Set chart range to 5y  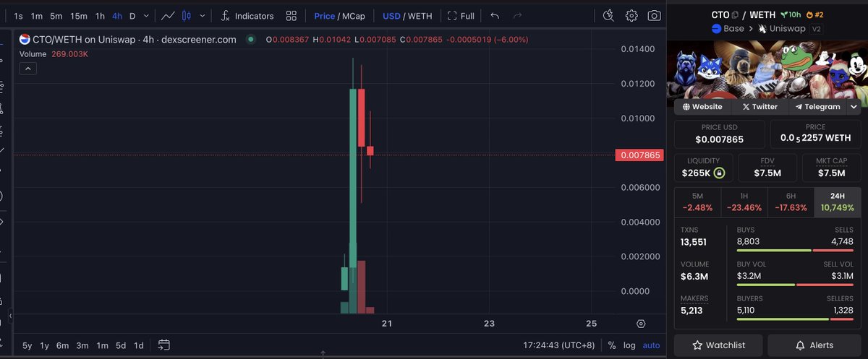coord(27,345)
